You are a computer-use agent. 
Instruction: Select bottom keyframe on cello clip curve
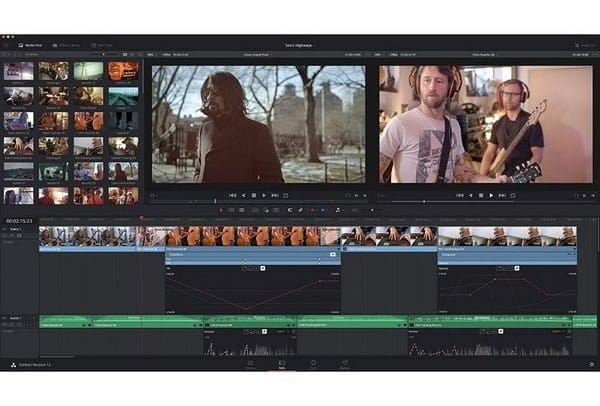(x=245, y=308)
